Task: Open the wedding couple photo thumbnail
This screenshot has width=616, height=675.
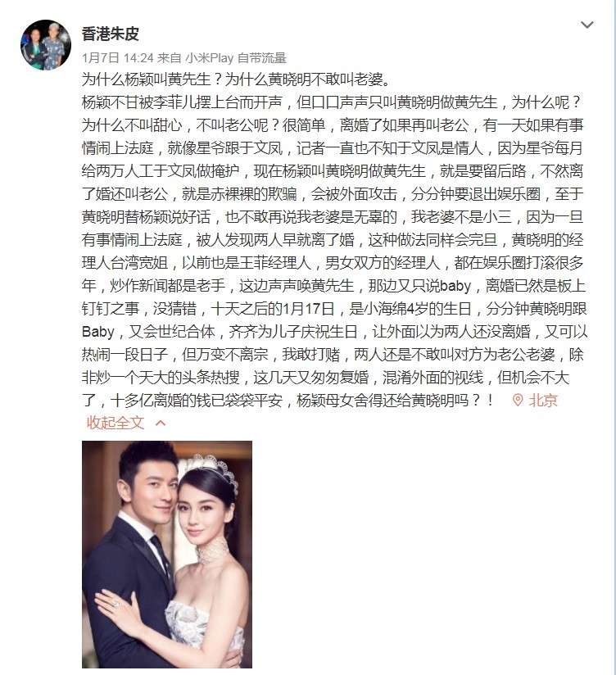Action: [x=167, y=555]
